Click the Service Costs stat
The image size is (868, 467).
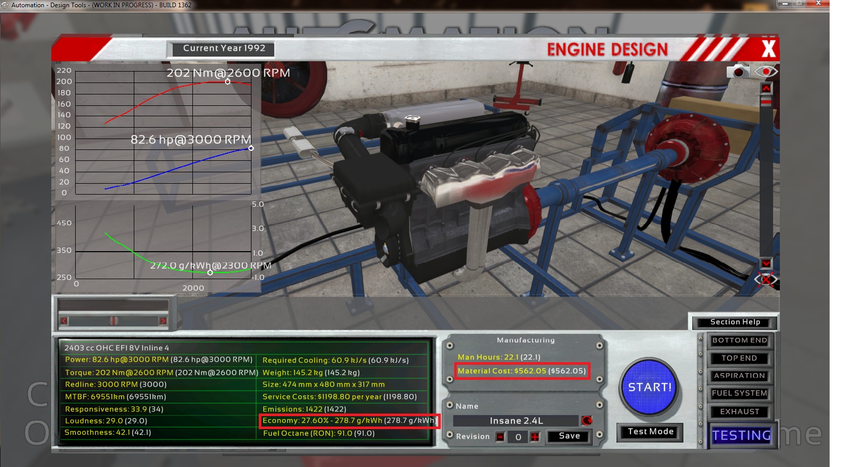340,397
